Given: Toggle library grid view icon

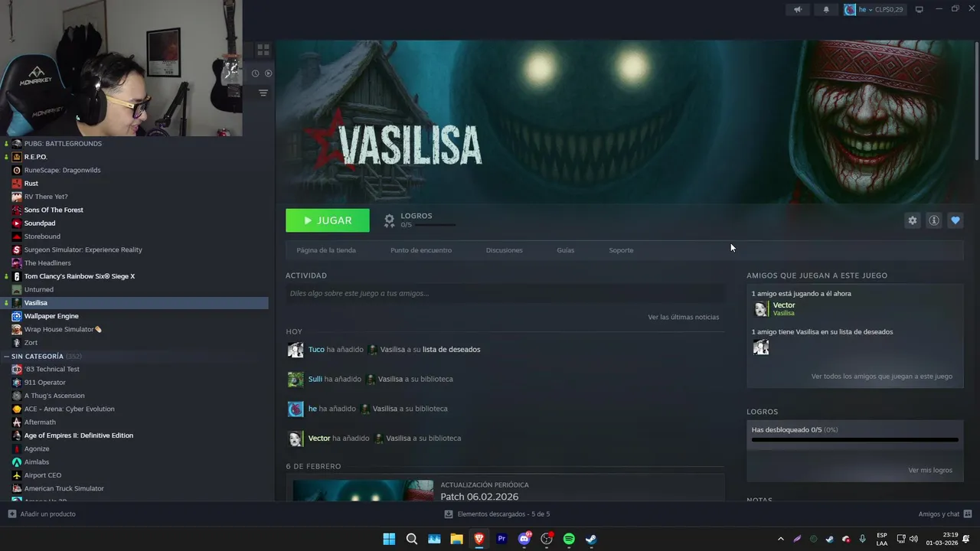Looking at the screenshot, I should [x=263, y=50].
